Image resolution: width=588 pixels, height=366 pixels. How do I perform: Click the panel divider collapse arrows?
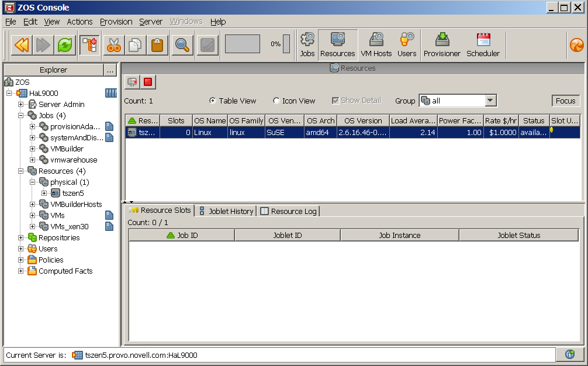click(x=128, y=202)
